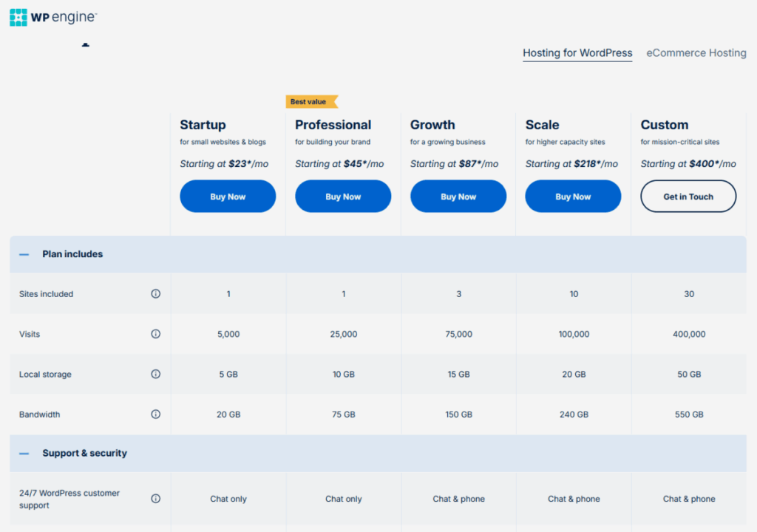This screenshot has width=757, height=532.
Task: Click Buy Now under the Scale plan
Action: [573, 197]
